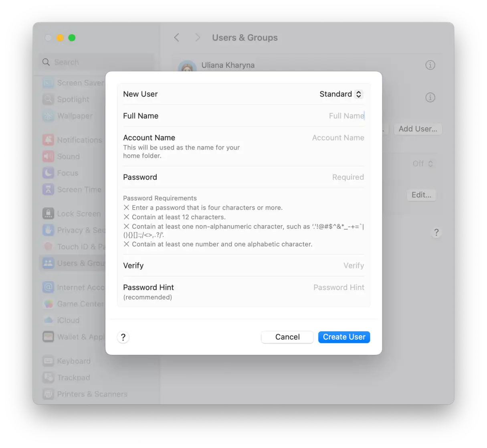Expand the Off popup selector in background
The image size is (487, 448).
tap(423, 164)
